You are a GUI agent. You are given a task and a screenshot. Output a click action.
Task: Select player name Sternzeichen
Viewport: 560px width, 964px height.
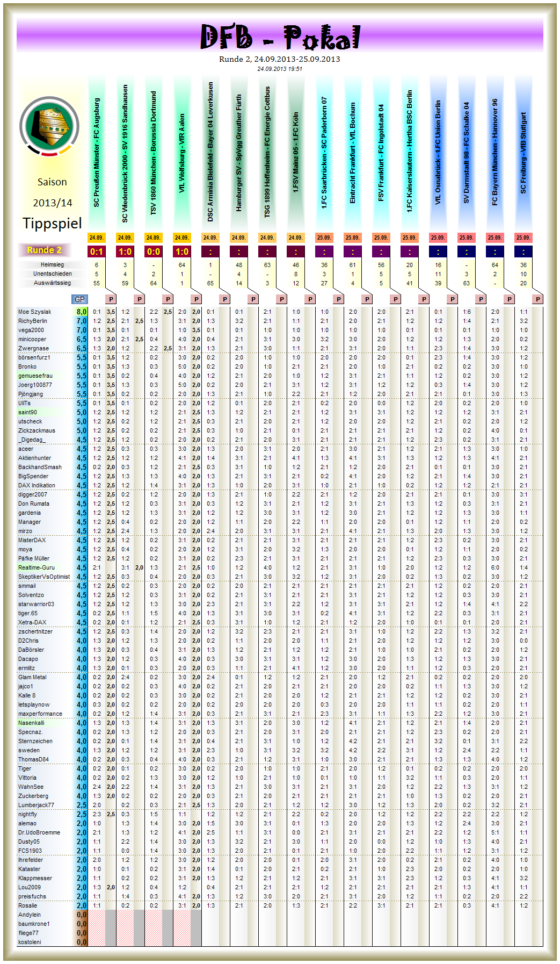coord(35,741)
